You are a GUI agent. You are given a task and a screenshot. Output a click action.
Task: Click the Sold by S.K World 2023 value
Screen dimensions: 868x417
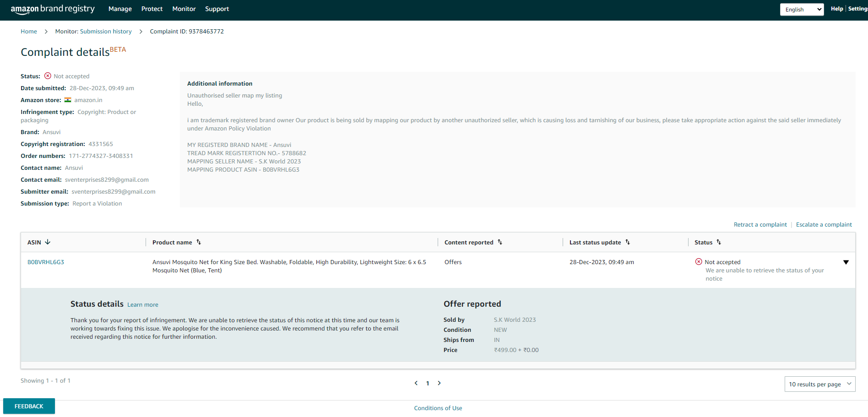(515, 320)
